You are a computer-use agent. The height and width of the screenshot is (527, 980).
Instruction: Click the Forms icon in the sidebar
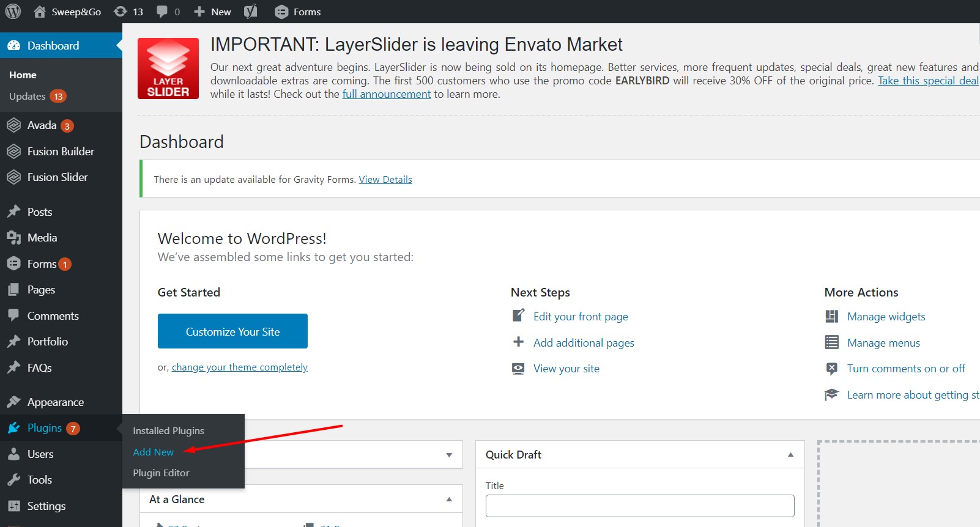(13, 263)
